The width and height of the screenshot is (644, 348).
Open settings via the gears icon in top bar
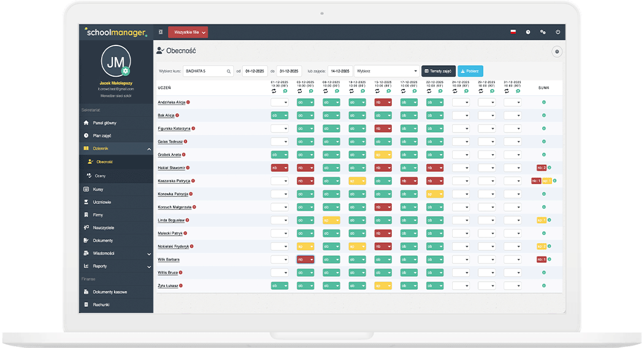click(543, 32)
